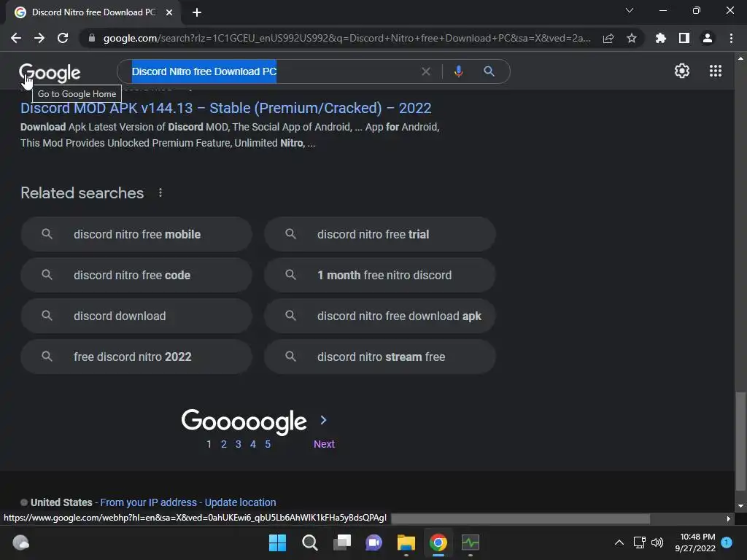The height and width of the screenshot is (560, 747).
Task: Click the horizontal scrollbar right arrow
Action: (x=729, y=518)
